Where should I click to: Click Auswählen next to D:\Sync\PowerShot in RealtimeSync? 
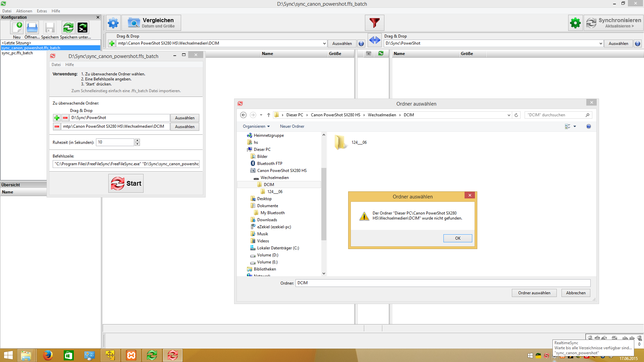[x=184, y=118]
